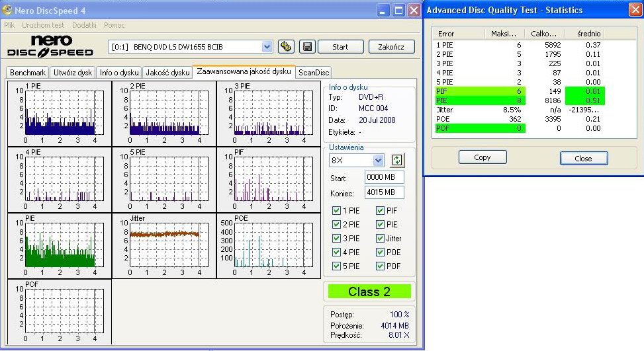Click the Zakończ button
This screenshot has width=644, height=351.
[x=391, y=47]
